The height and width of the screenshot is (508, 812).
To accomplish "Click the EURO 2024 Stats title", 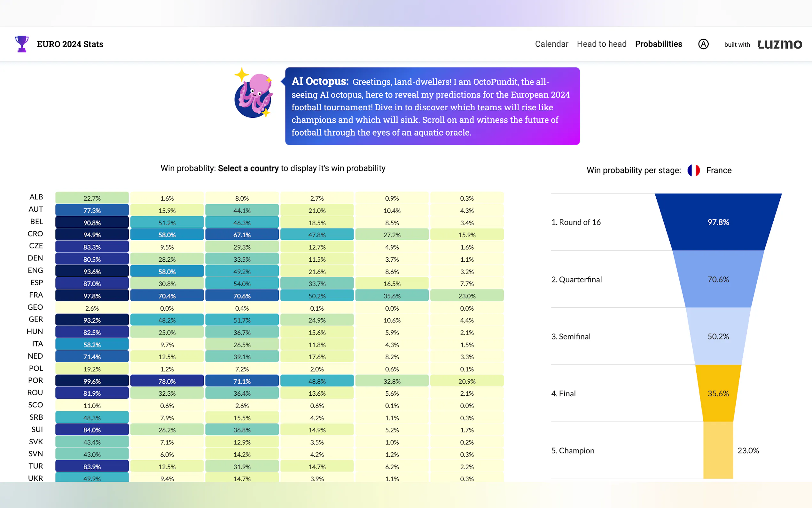I will pyautogui.click(x=70, y=44).
